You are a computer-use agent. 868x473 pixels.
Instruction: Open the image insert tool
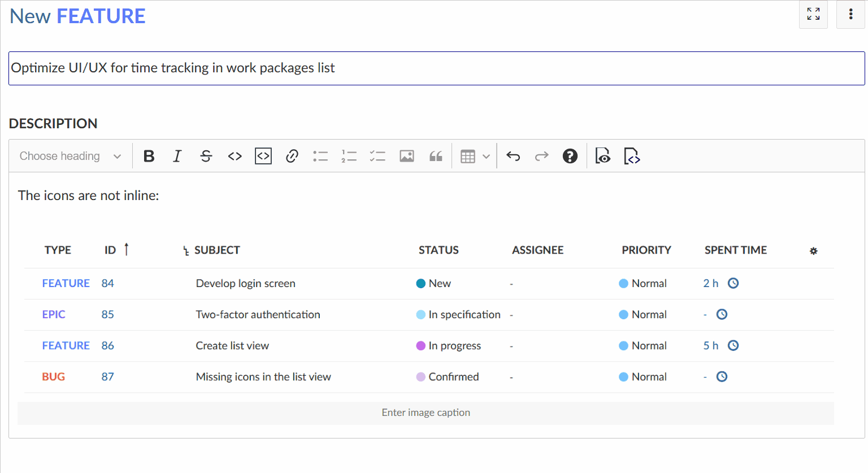(x=406, y=156)
